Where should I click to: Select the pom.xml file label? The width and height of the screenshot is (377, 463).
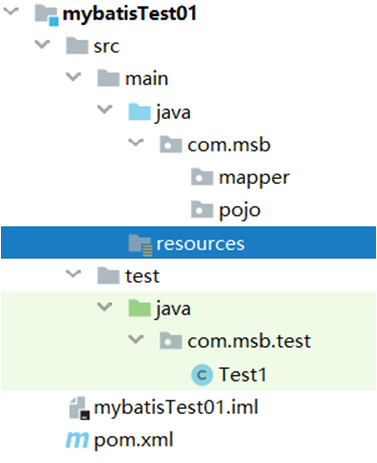point(134,441)
